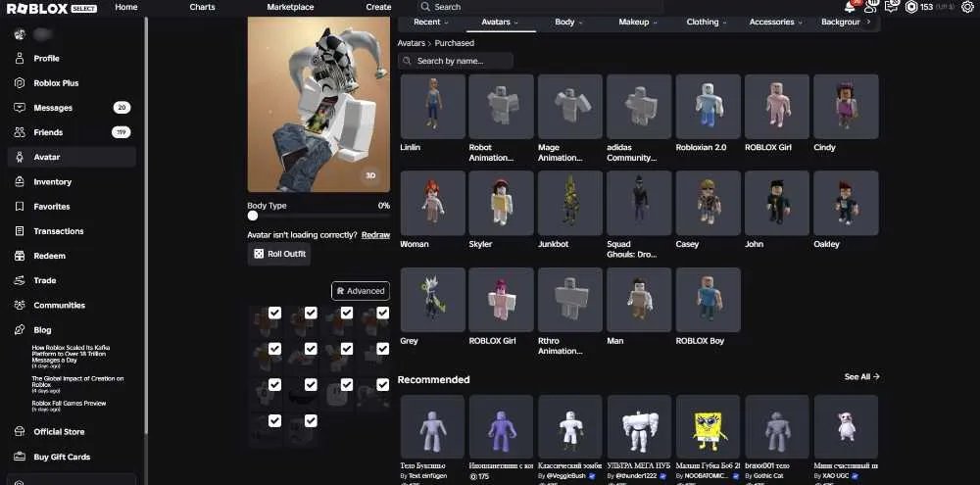
Task: Select the ROBLOX Boy avatar thumbnail
Action: coord(709,300)
